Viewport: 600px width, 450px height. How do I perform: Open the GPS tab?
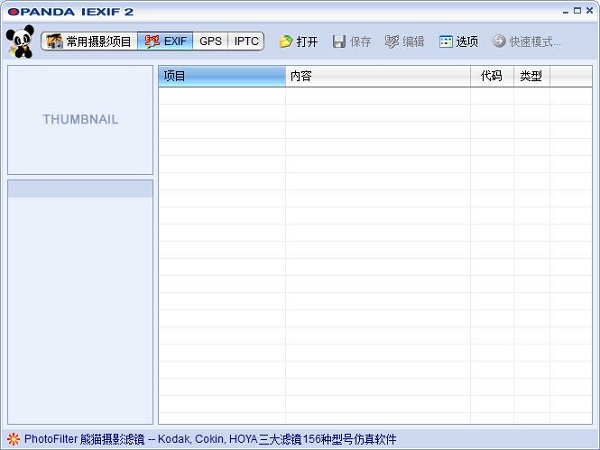click(x=210, y=42)
